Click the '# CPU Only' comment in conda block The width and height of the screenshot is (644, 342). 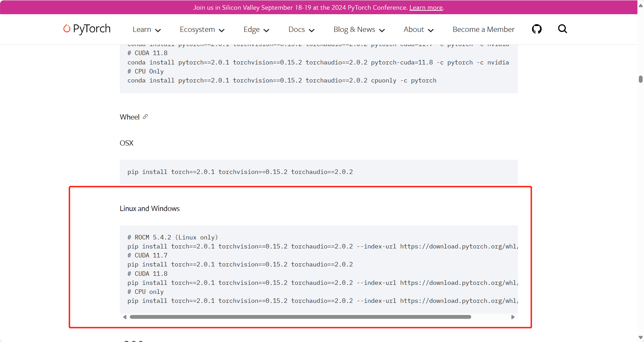pyautogui.click(x=145, y=71)
